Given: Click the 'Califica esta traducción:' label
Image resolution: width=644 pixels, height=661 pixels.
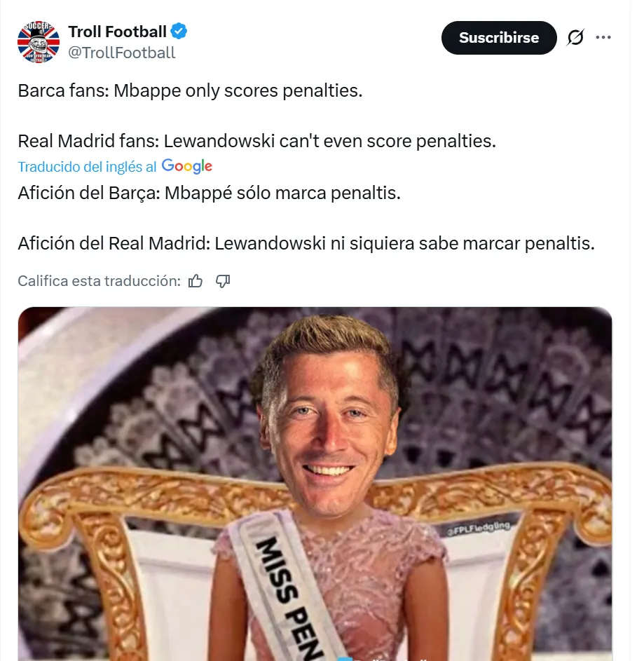Looking at the screenshot, I should point(99,281).
